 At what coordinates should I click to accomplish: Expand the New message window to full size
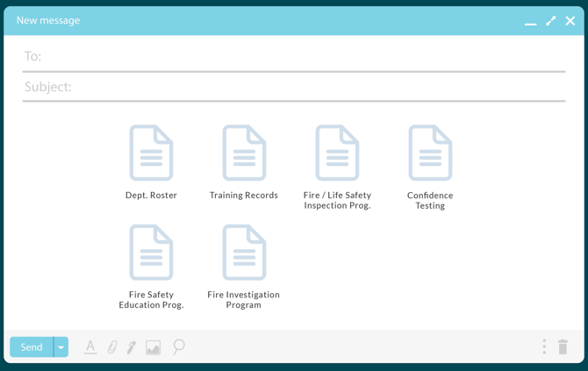click(x=551, y=21)
